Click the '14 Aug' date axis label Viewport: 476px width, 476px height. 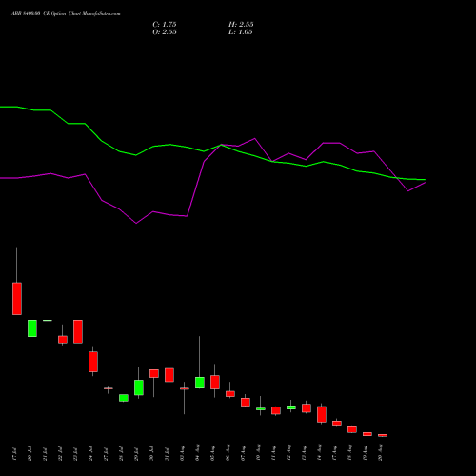(x=319, y=453)
